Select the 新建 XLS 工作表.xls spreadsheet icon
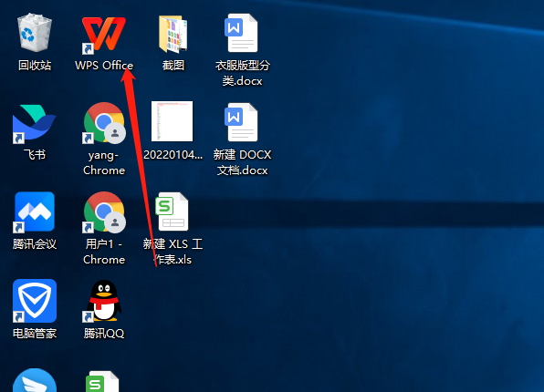 point(172,211)
